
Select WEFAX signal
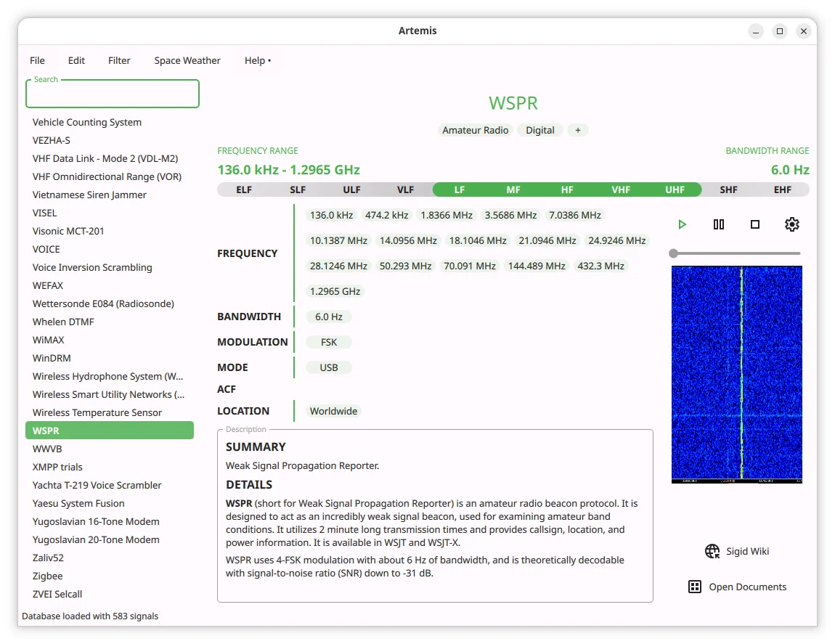(x=110, y=285)
